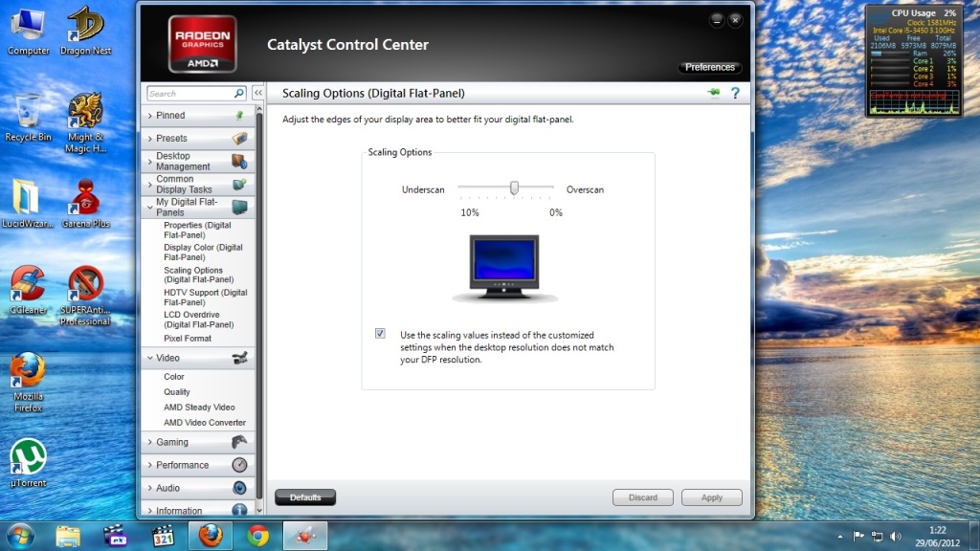Open Media Player Classic 321 taskbar icon

tap(163, 536)
